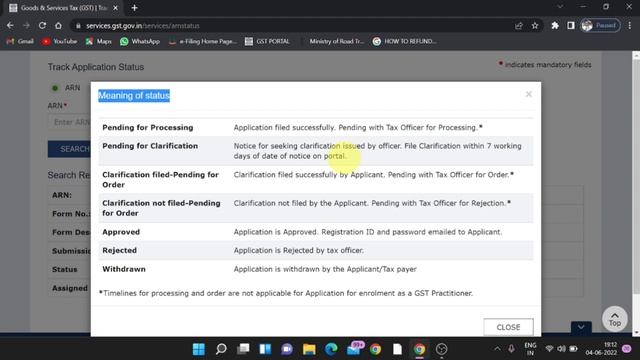Screen dimensions: 640x360
Task: Open the GST PORTAL bookmark
Action: (x=267, y=41)
